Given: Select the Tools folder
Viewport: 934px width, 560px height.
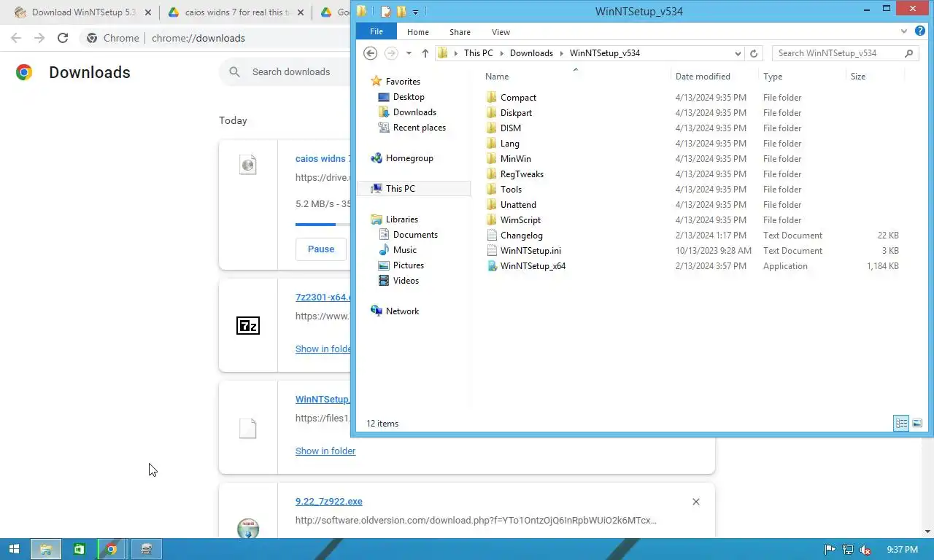Looking at the screenshot, I should point(511,190).
